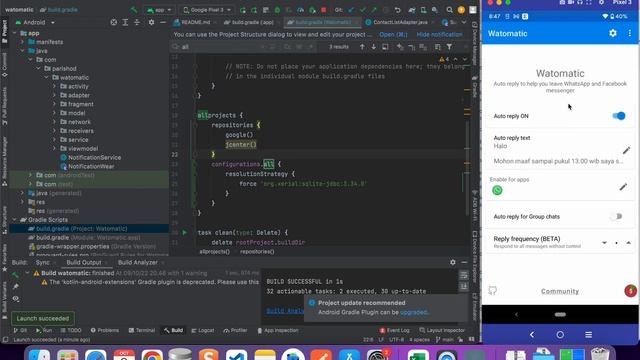The height and width of the screenshot is (360, 640).
Task: Open Logcat tool window
Action: [203, 330]
